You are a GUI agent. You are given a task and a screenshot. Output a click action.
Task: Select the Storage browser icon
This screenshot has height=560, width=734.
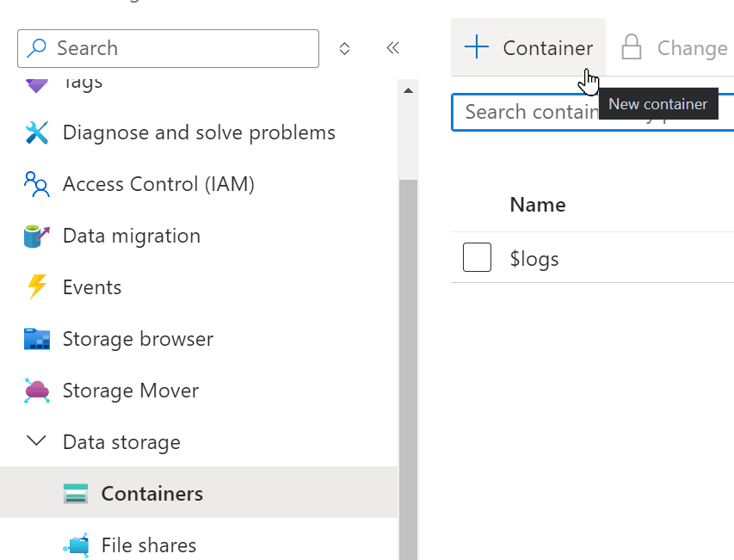(36, 338)
